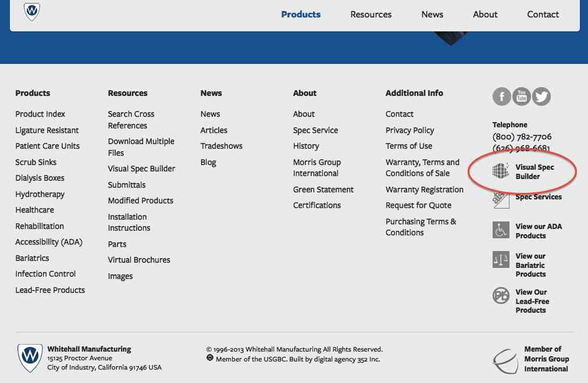Open Request for Quote link
Viewport: 588px width, 383px height.
coord(419,205)
